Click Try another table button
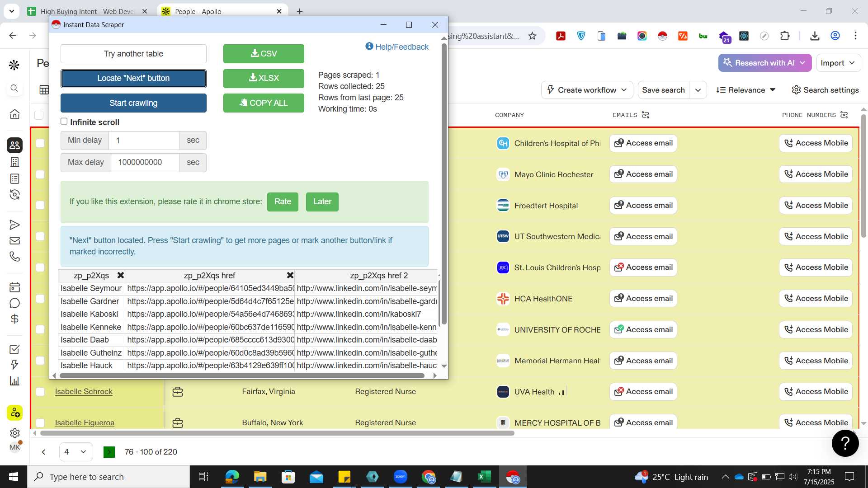Screen dimensions: 868x488 click(133, 54)
